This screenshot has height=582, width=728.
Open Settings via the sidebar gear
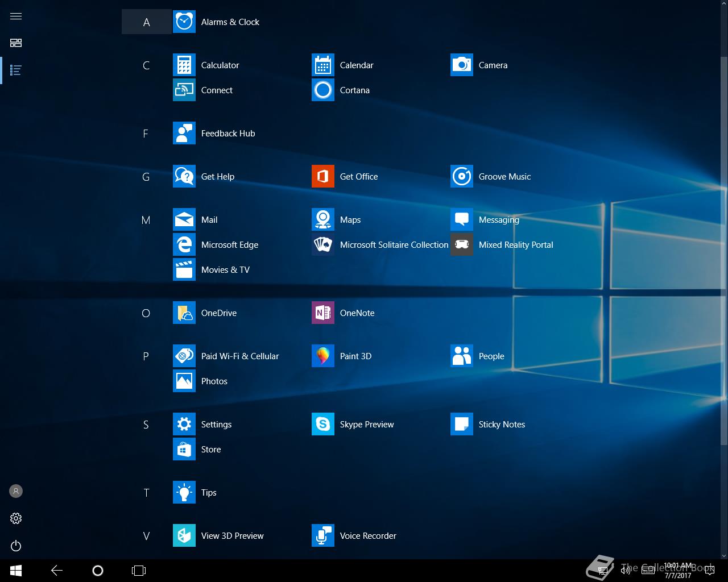click(16, 518)
